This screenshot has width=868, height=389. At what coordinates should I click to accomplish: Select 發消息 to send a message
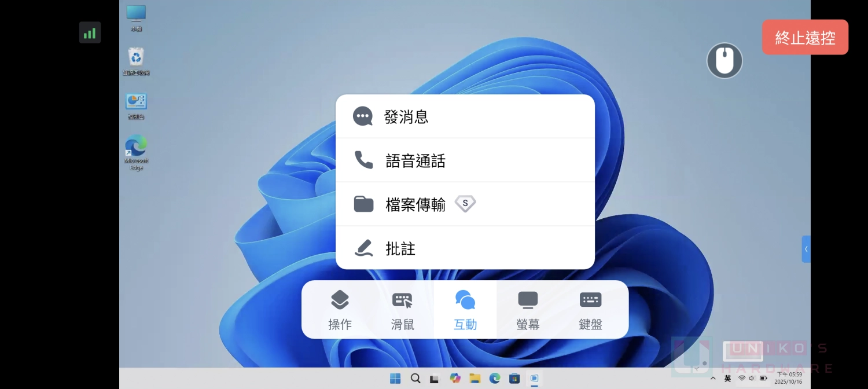[406, 117]
